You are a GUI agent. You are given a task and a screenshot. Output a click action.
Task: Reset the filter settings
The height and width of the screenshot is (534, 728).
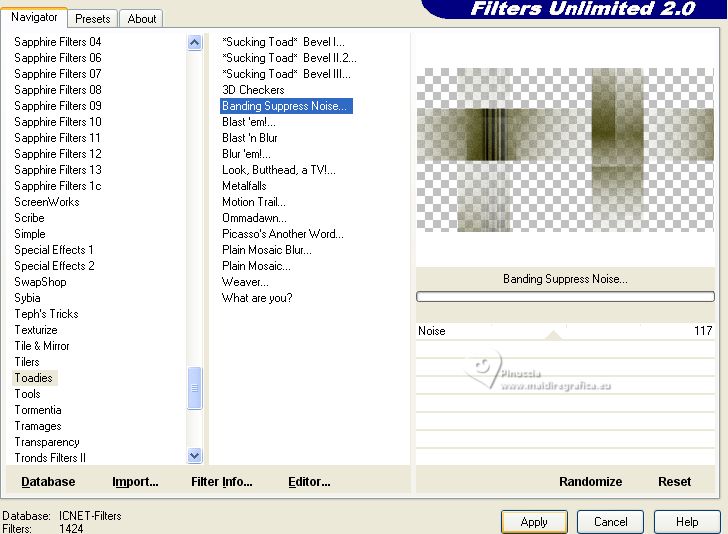point(675,482)
